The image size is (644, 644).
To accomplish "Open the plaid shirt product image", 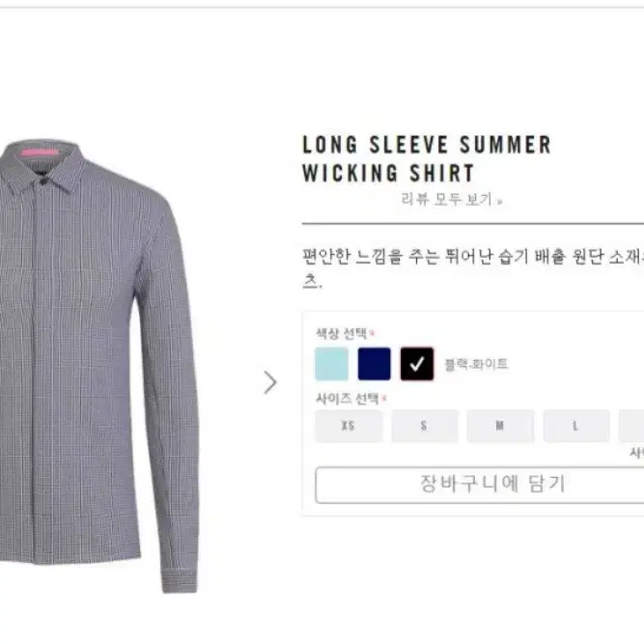I will coord(98,366).
